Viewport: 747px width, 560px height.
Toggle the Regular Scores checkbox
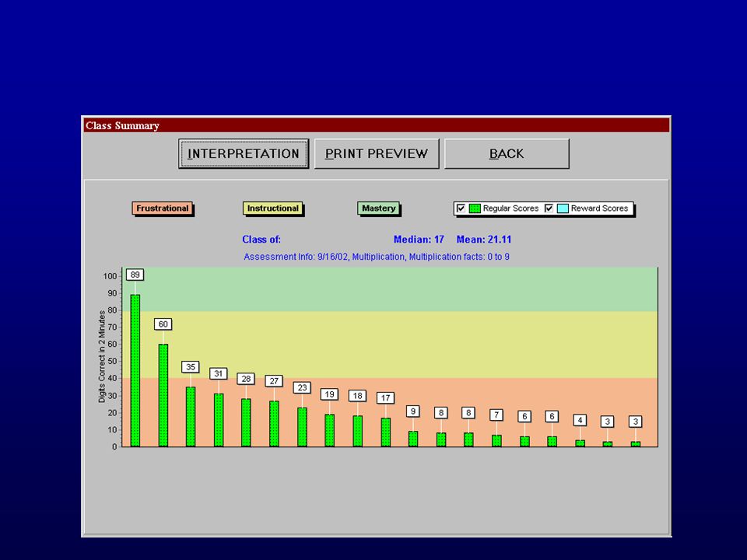(461, 208)
